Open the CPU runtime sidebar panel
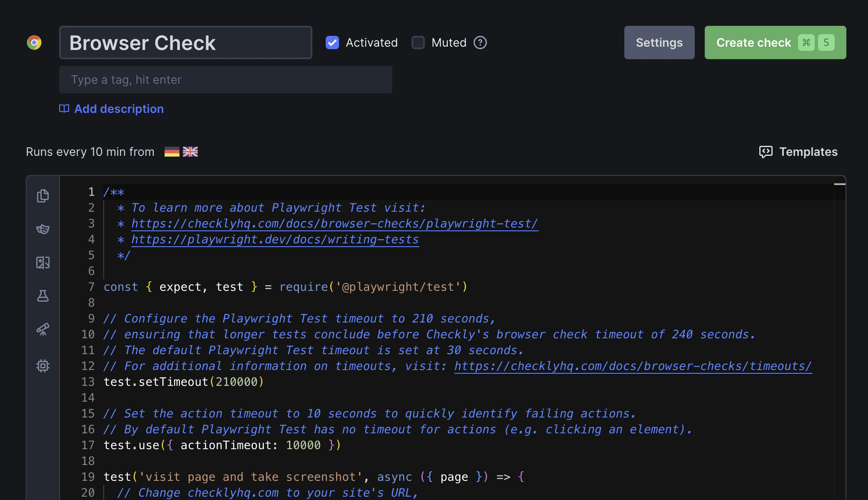 point(43,366)
